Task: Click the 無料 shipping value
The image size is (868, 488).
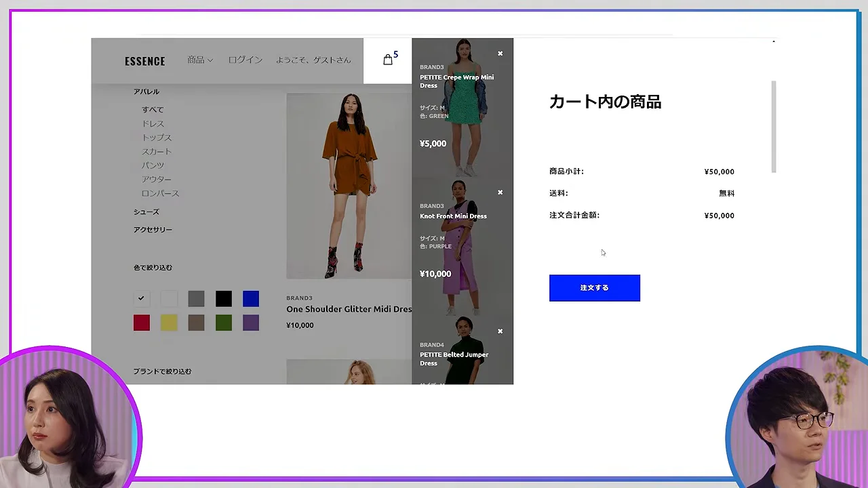Action: pos(726,193)
